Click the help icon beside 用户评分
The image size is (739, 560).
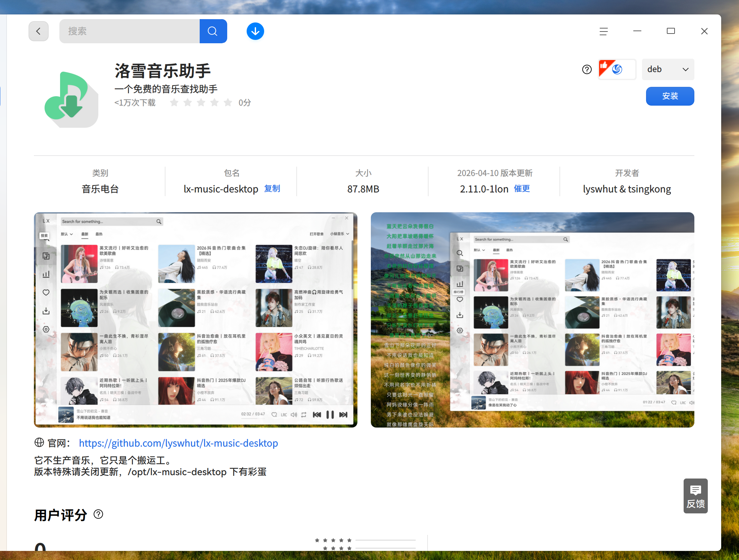click(x=98, y=514)
